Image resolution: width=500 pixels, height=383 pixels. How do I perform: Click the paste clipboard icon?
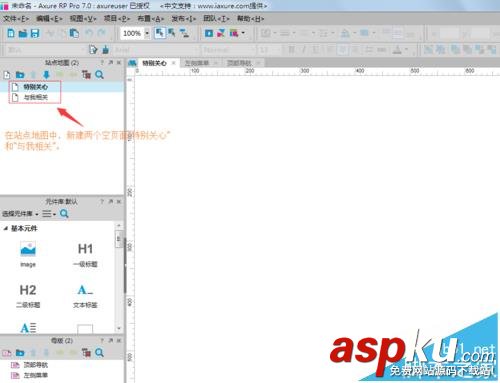(x=74, y=33)
